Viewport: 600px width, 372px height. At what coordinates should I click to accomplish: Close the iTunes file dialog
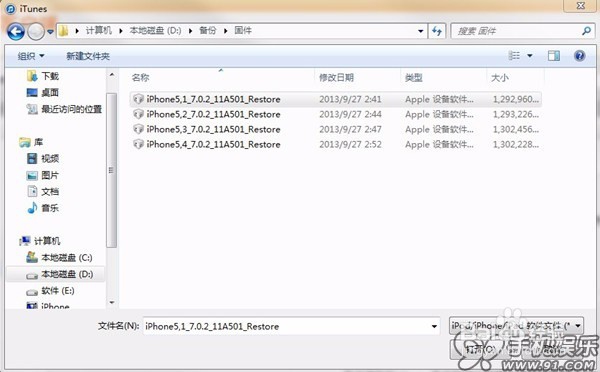[x=580, y=6]
